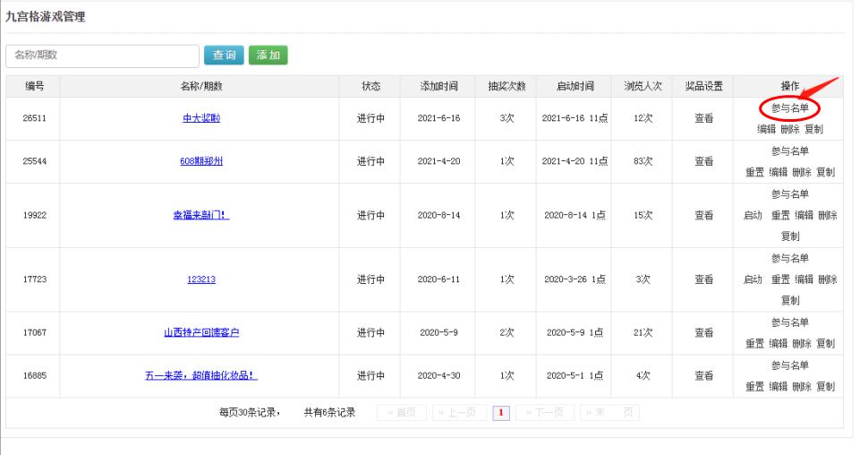Start (启动) game 17723
The height and width of the screenshot is (455, 868).
753,279
